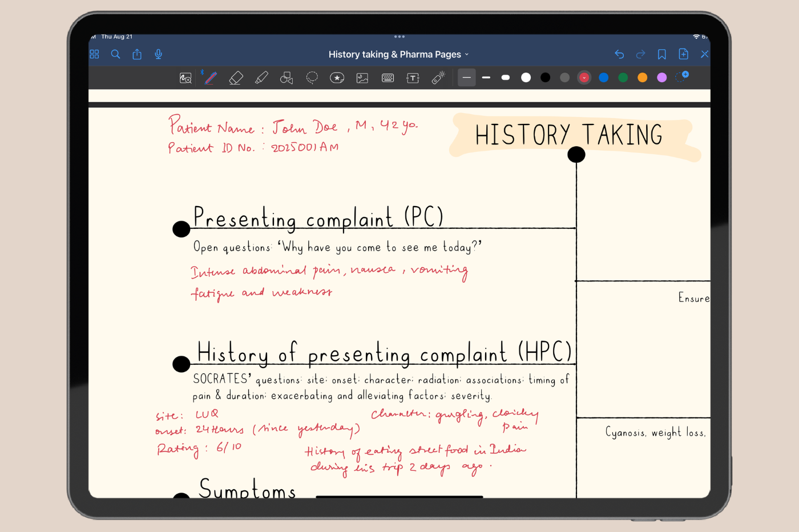Image resolution: width=799 pixels, height=532 pixels.
Task: Pick the blue color swatch
Action: [603, 78]
